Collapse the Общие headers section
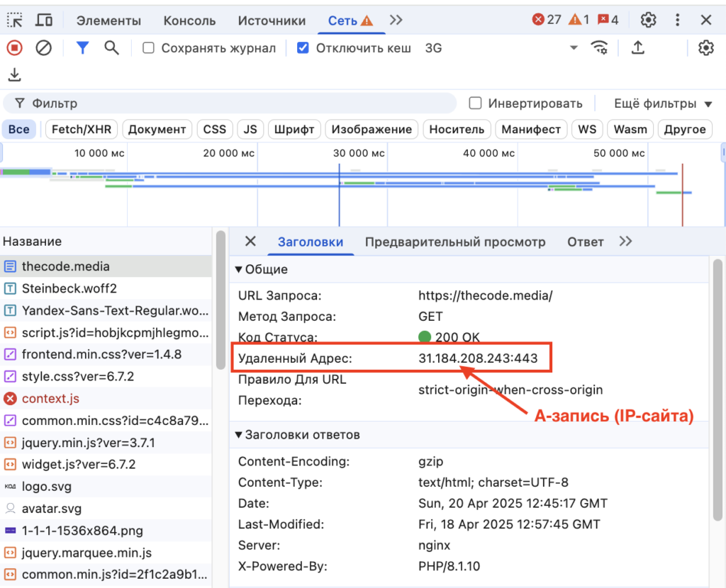Viewport: 726px width, 588px height. [238, 269]
